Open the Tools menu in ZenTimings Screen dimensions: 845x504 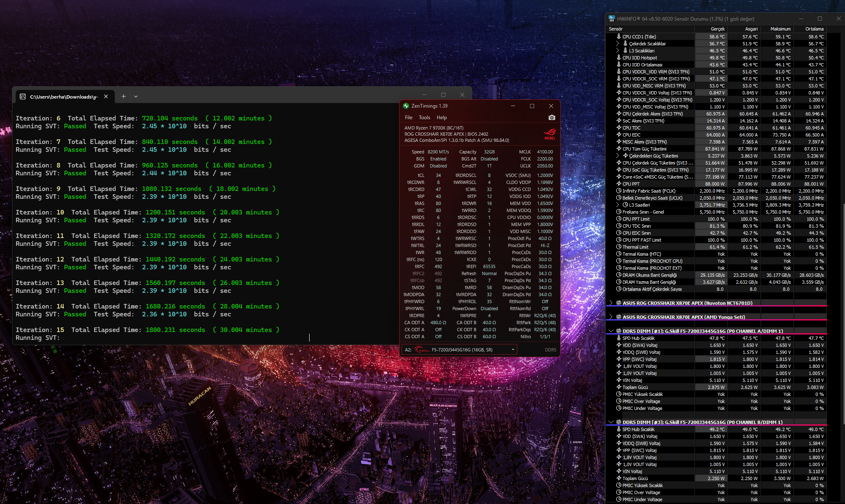pyautogui.click(x=424, y=118)
